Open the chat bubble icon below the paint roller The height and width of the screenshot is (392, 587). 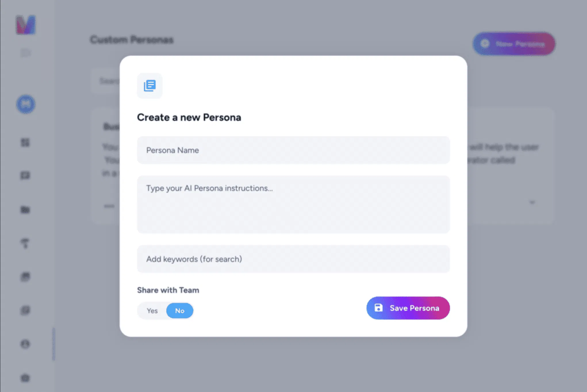25,276
